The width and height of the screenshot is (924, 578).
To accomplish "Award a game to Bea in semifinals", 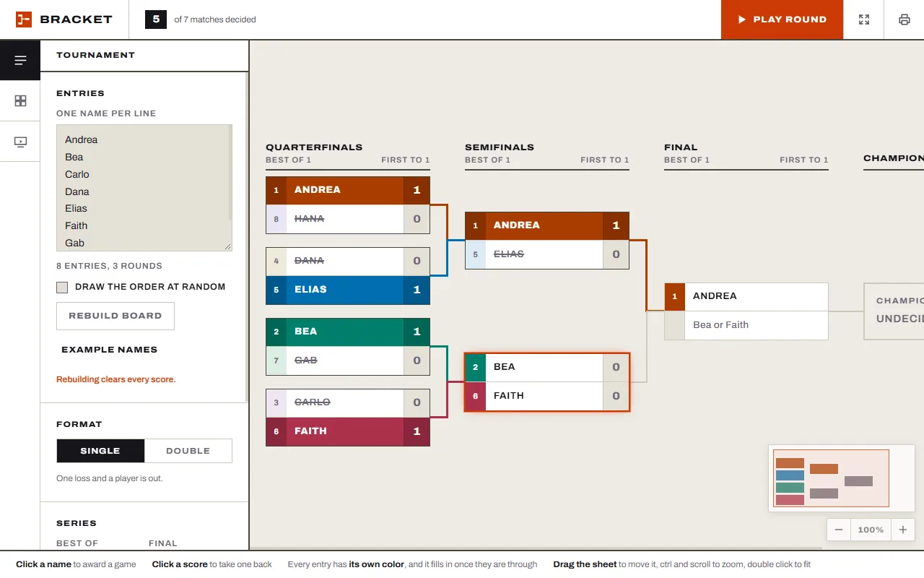I will tap(544, 367).
